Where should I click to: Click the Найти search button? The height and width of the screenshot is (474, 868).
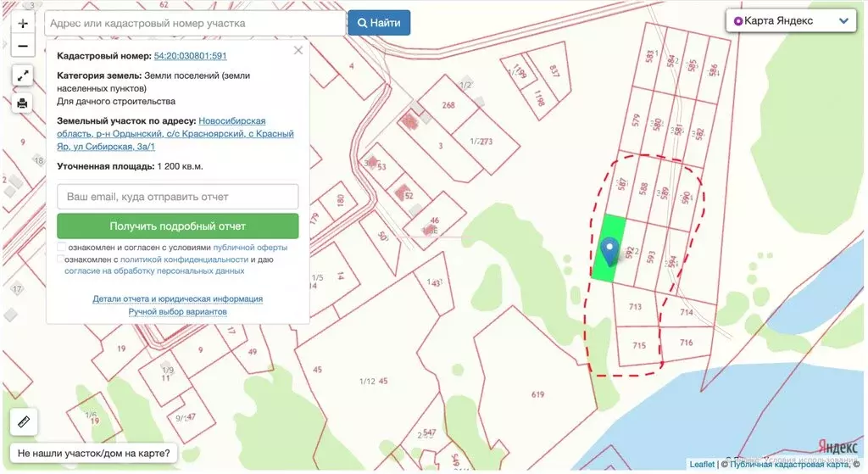(x=379, y=23)
